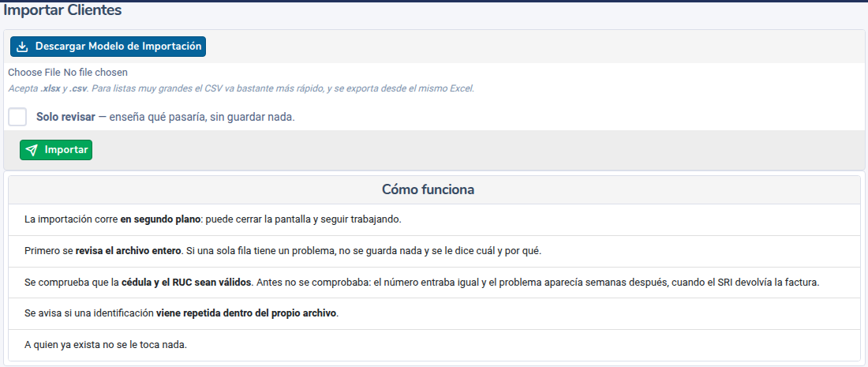Screen dimensions: 868x367
Task: Click the Choose File input
Action: (x=68, y=72)
